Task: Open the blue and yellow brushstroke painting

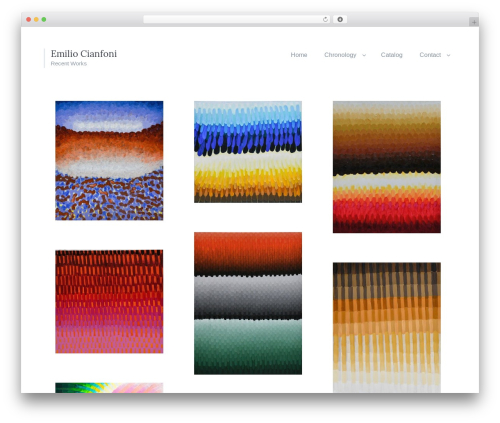Action: tap(248, 152)
